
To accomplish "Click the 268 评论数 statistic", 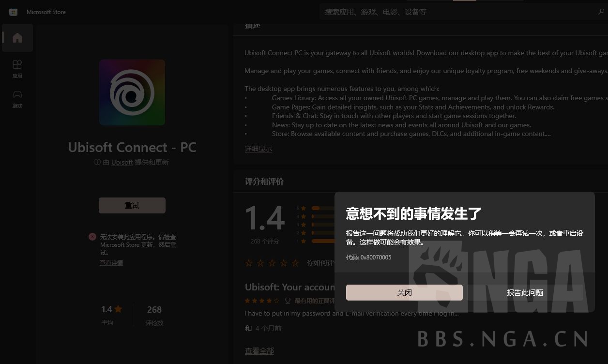I will [154, 315].
